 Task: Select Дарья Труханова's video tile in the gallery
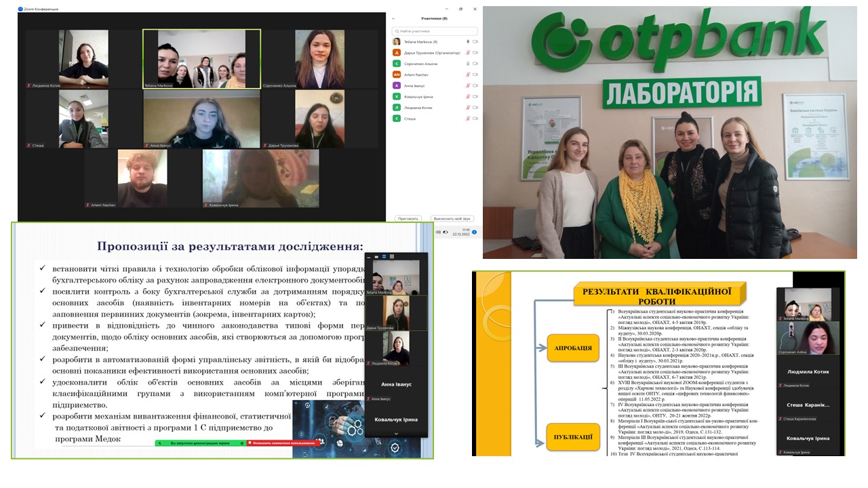point(320,119)
